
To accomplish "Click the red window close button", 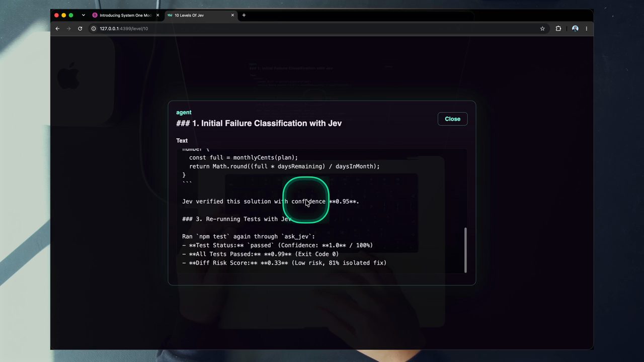I will 56,15.
